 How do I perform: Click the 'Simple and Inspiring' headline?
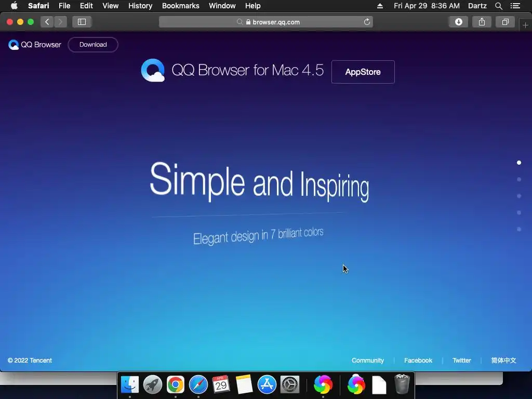(260, 181)
